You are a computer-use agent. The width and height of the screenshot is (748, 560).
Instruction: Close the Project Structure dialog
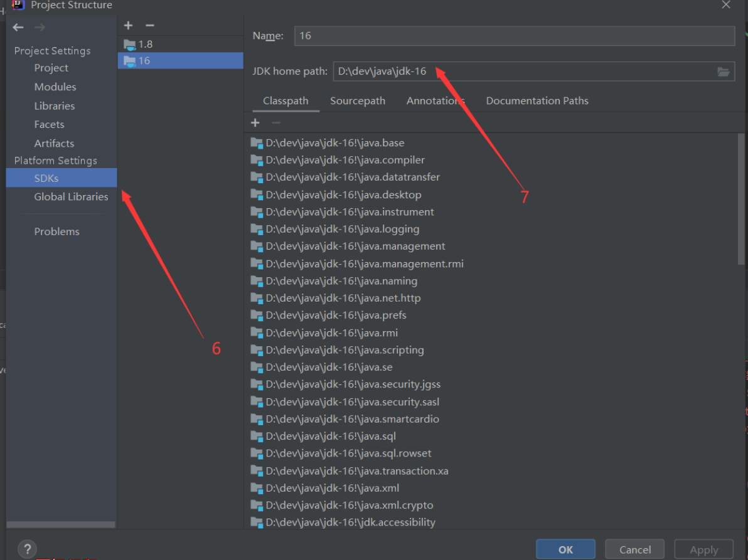(726, 5)
